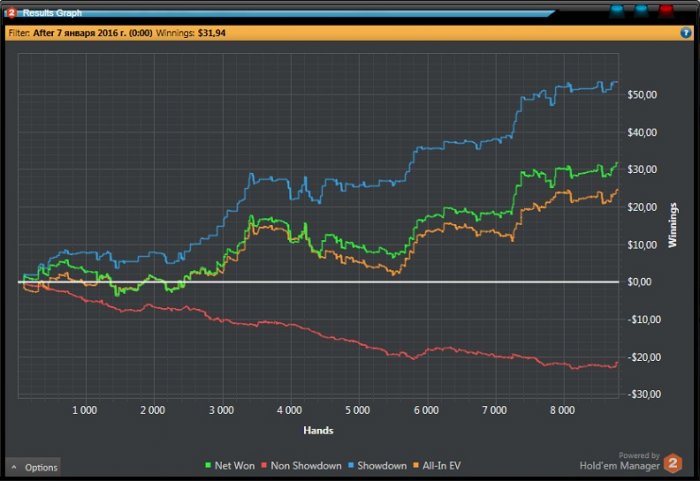Click the 8 000 hands axis label
Screen dimensions: 700x481
click(562, 410)
